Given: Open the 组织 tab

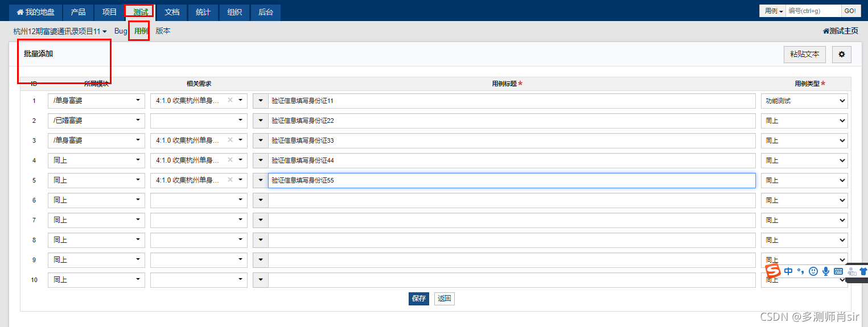Looking at the screenshot, I should [235, 12].
